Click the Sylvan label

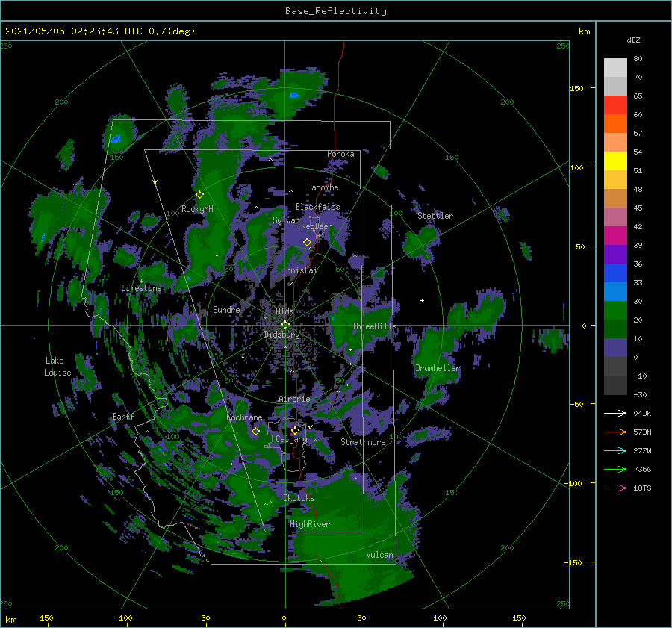pos(286,220)
